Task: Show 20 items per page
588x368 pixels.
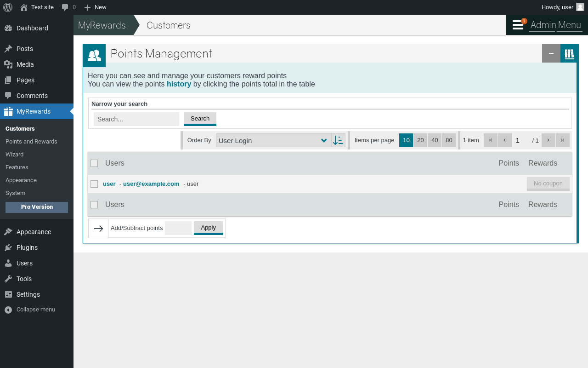Action: coord(420,140)
